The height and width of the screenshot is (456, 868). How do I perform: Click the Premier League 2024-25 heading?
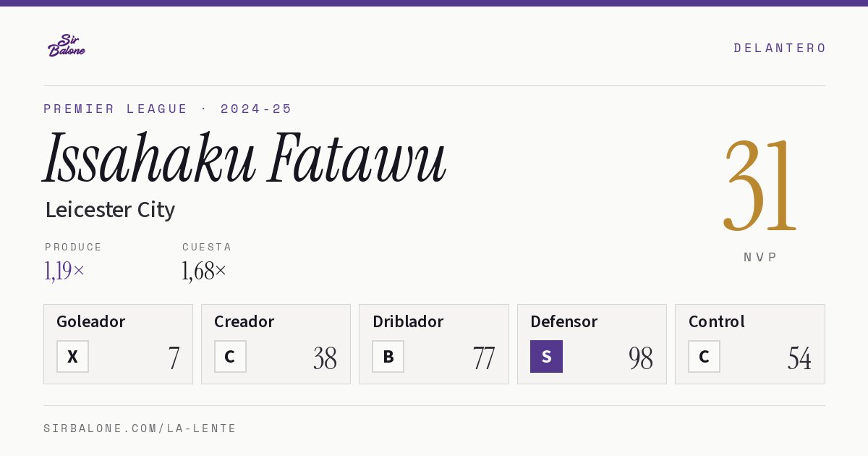click(x=168, y=109)
